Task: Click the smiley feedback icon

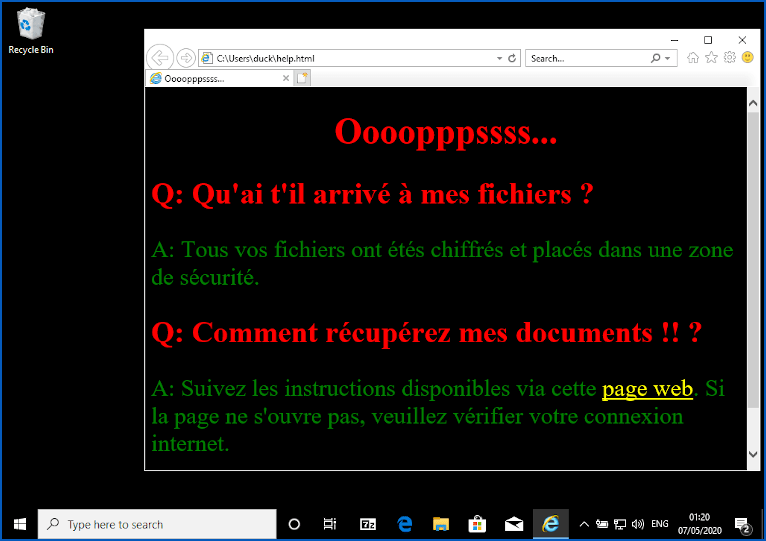Action: 747,58
